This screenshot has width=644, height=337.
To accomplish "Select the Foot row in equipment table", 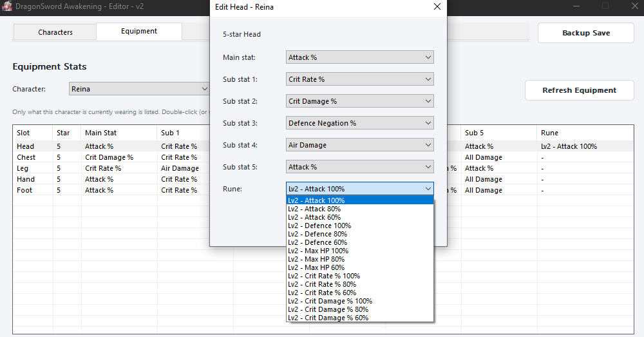I will click(x=323, y=190).
